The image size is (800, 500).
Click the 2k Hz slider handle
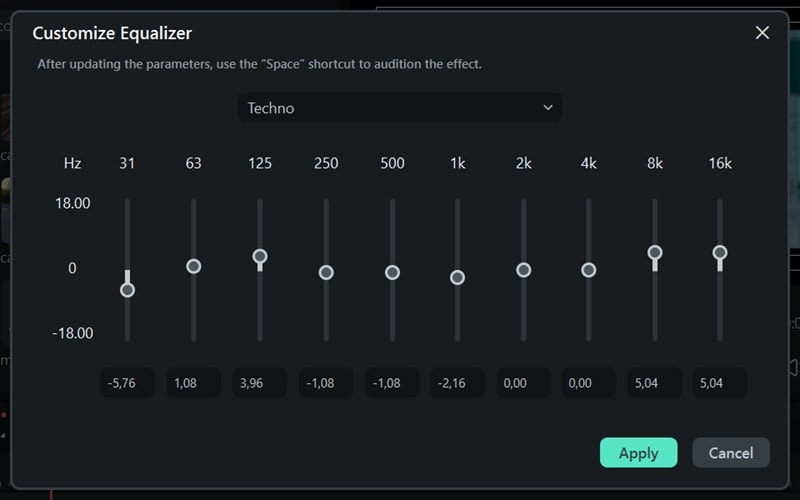pyautogui.click(x=523, y=270)
